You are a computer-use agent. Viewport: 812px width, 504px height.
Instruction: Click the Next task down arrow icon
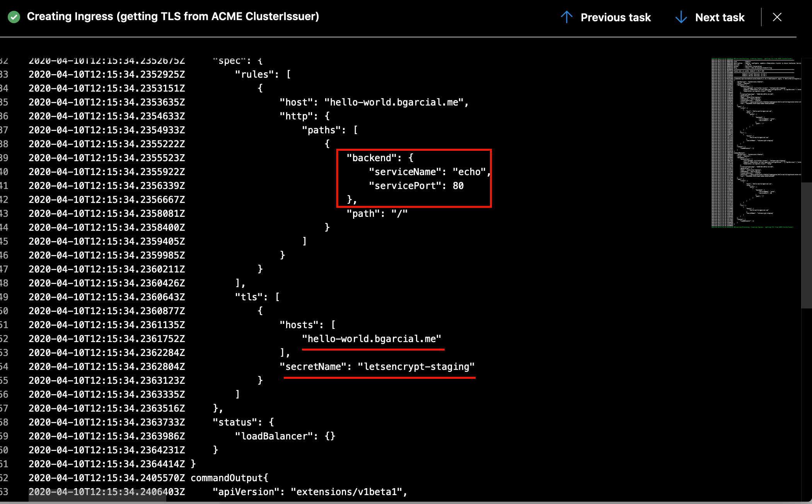point(681,17)
